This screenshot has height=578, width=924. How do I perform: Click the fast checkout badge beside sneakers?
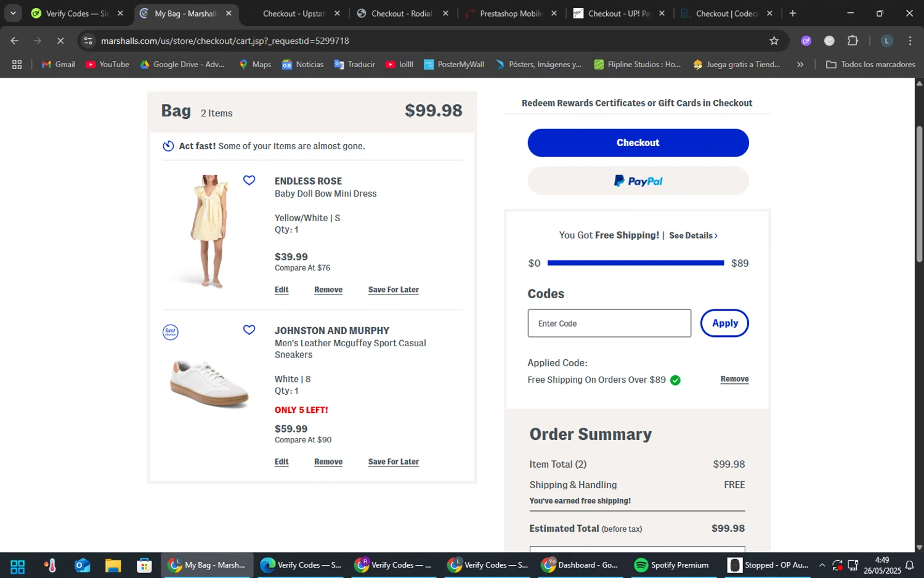tap(171, 332)
